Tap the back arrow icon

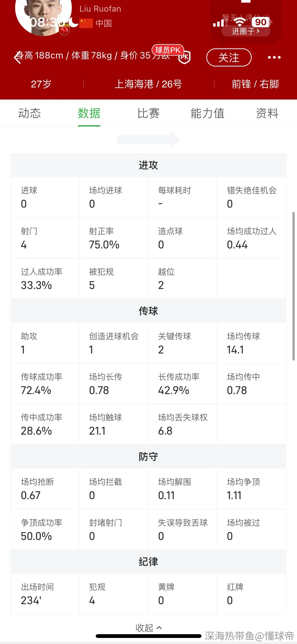click(x=18, y=58)
